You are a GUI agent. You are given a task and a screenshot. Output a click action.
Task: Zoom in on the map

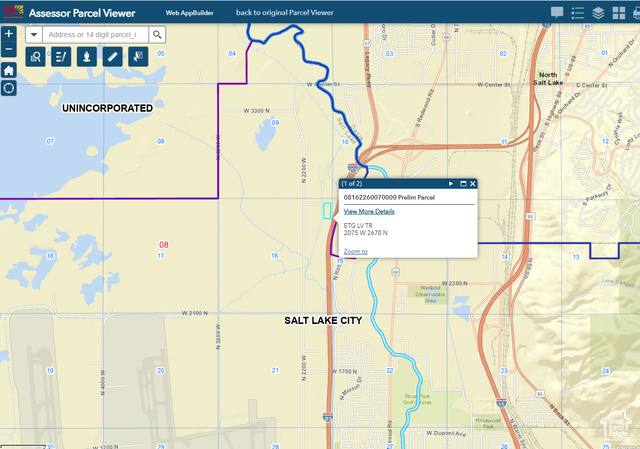click(8, 33)
